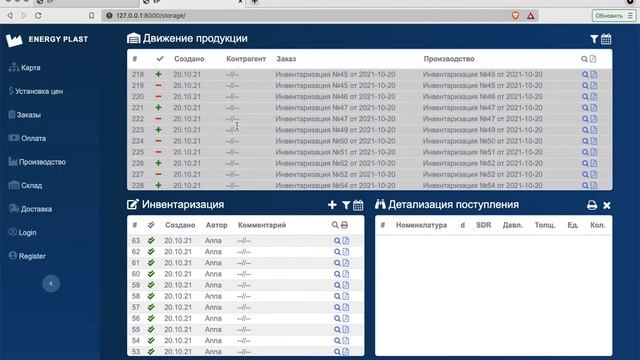Click the Energy Plast logo
Screen dimensions: 640x360
tap(47, 40)
